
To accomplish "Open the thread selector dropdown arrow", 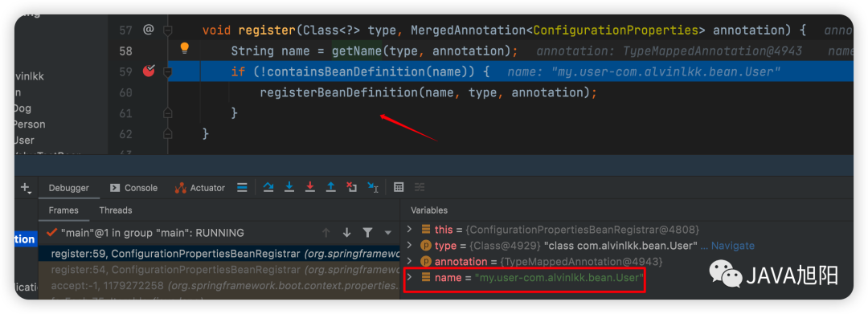I will coord(388,233).
